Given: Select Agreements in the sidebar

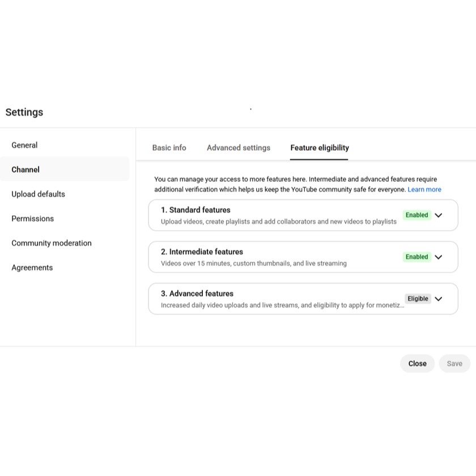Looking at the screenshot, I should coord(32,267).
